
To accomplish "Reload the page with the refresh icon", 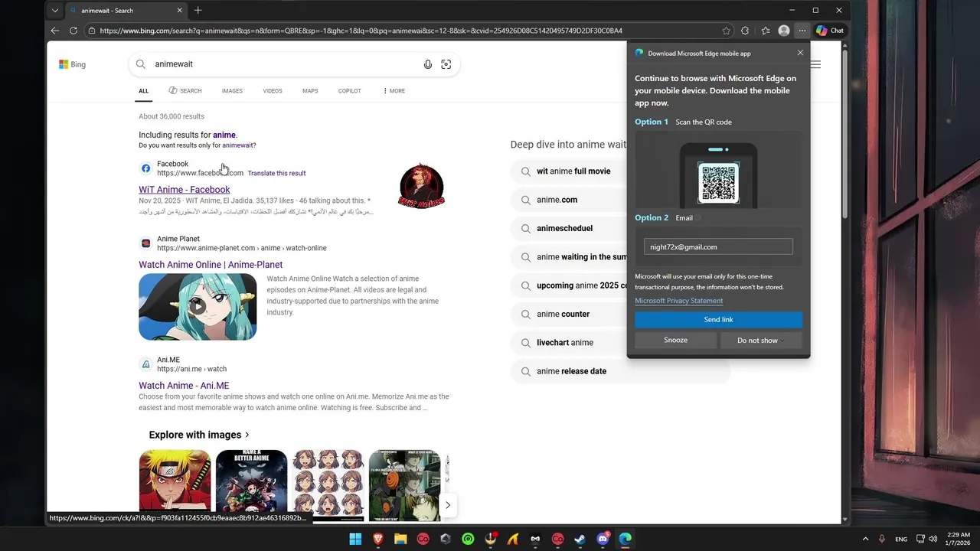I will click(x=73, y=31).
